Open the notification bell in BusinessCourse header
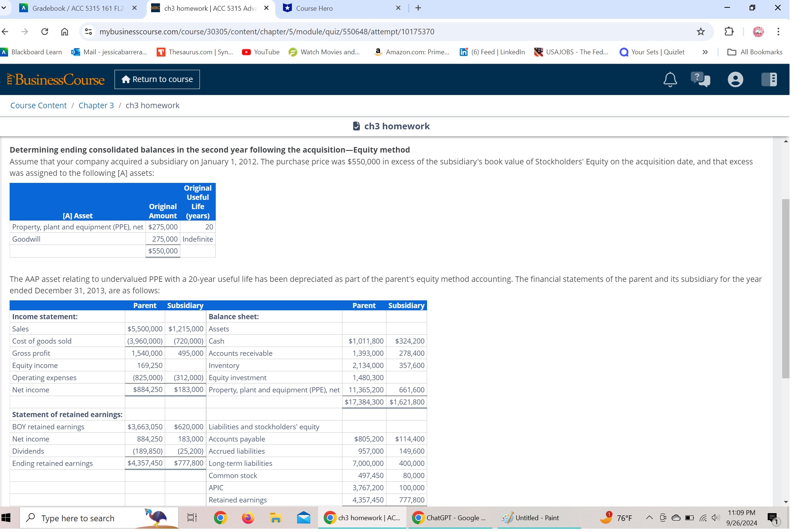Screen dimensions: 798x532 pos(670,79)
